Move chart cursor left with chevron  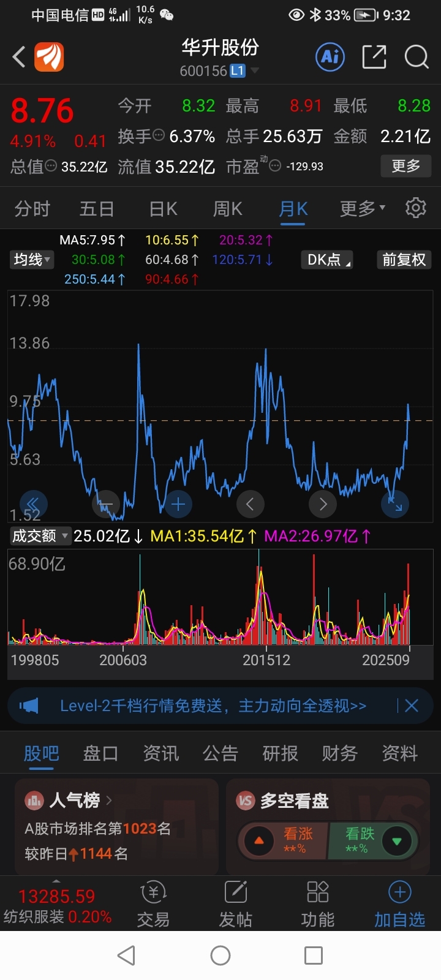click(251, 504)
